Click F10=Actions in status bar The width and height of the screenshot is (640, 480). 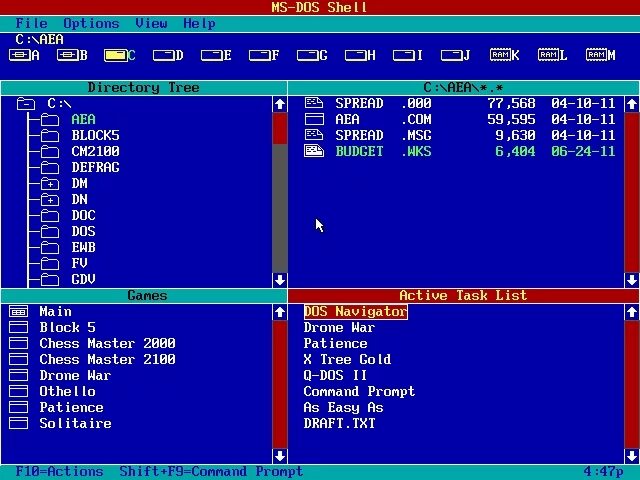coord(60,471)
